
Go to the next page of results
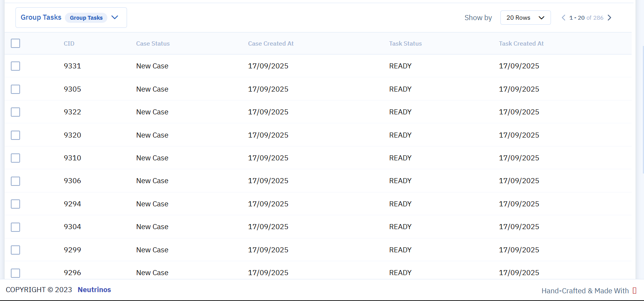click(x=609, y=18)
